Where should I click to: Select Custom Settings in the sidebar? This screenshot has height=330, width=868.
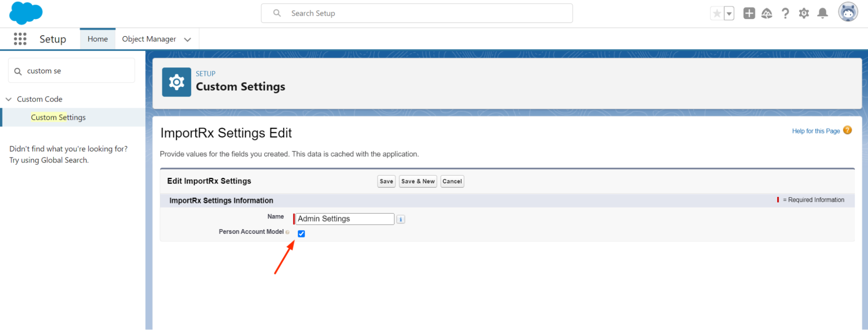pyautogui.click(x=58, y=117)
